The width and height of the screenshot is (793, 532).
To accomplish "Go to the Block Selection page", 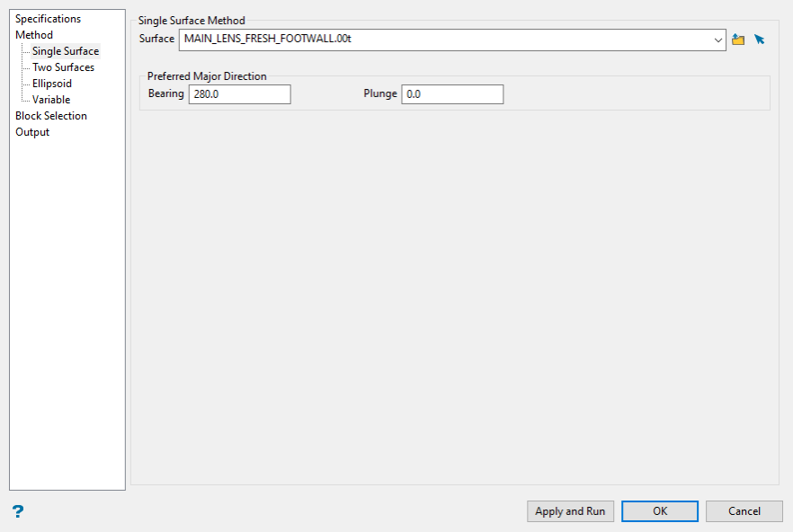I will [51, 116].
